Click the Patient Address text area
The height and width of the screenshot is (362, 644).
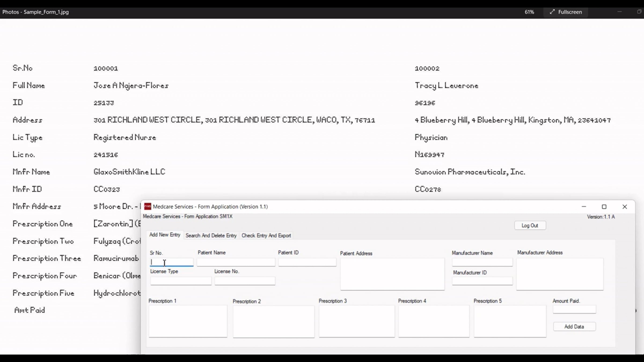click(392, 274)
